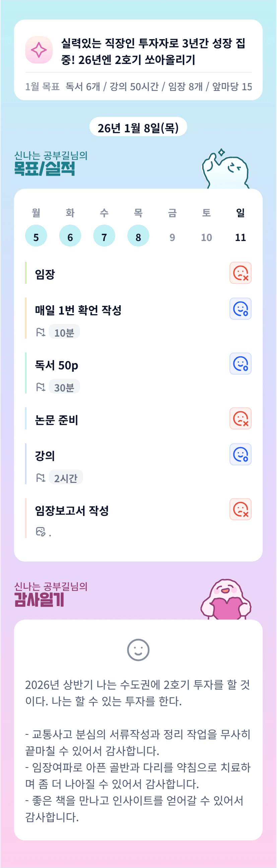
Task: Click the image memo icon under 임장보고서 작성
Action: (41, 532)
